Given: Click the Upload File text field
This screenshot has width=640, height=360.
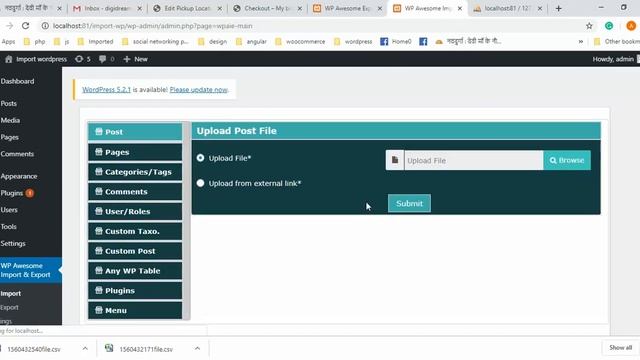Looking at the screenshot, I should (473, 160).
